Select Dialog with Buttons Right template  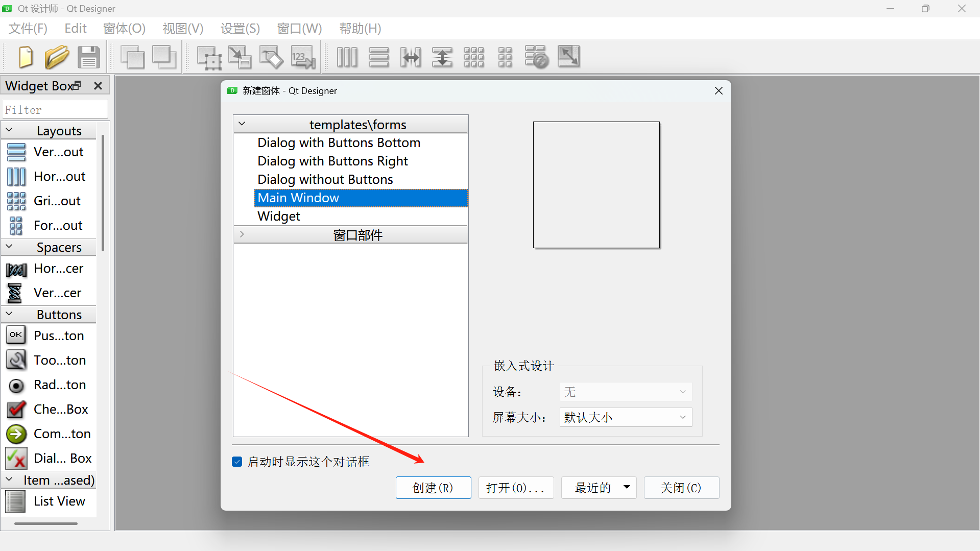tap(361, 161)
